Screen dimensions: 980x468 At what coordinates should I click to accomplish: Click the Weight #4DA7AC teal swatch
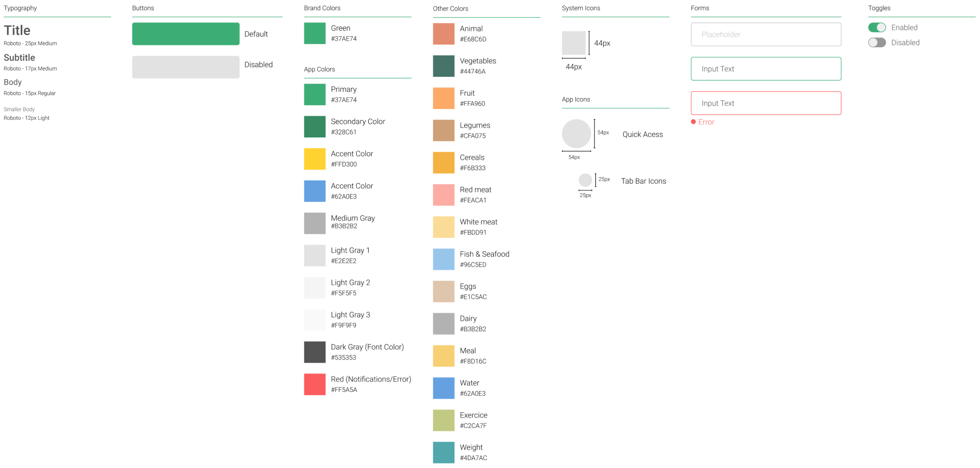click(x=443, y=452)
